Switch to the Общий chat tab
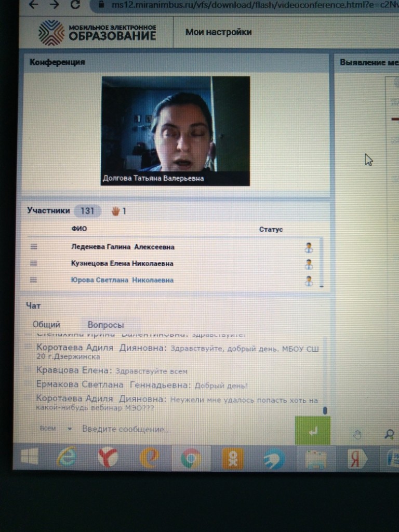Image resolution: width=399 pixels, height=532 pixels. [47, 325]
